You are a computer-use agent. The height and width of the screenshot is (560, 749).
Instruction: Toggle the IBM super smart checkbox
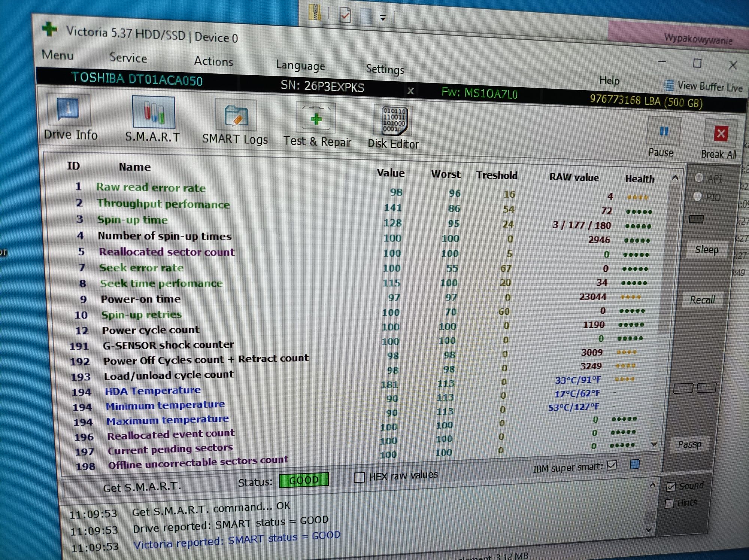[612, 465]
